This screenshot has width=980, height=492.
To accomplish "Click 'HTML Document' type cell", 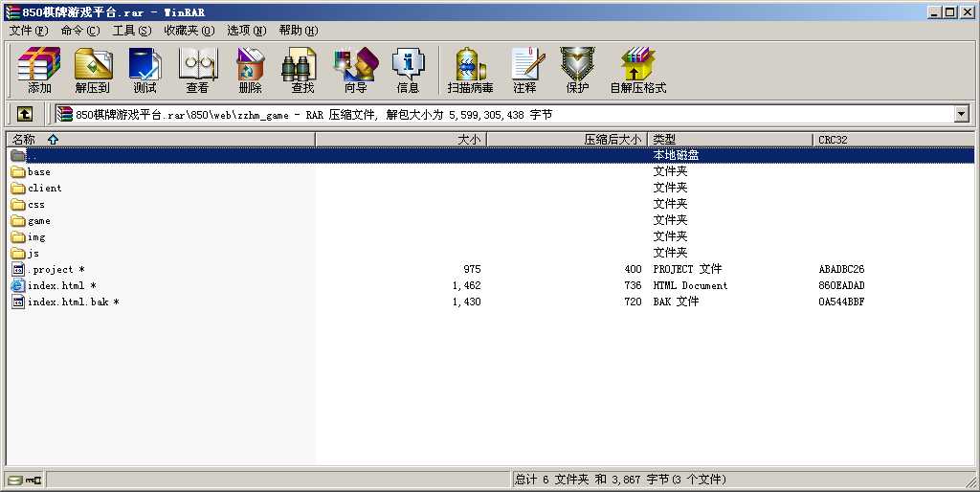I will 690,285.
